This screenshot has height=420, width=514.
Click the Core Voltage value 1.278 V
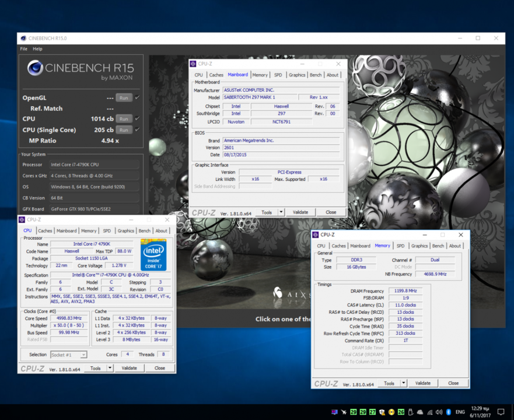coord(118,265)
